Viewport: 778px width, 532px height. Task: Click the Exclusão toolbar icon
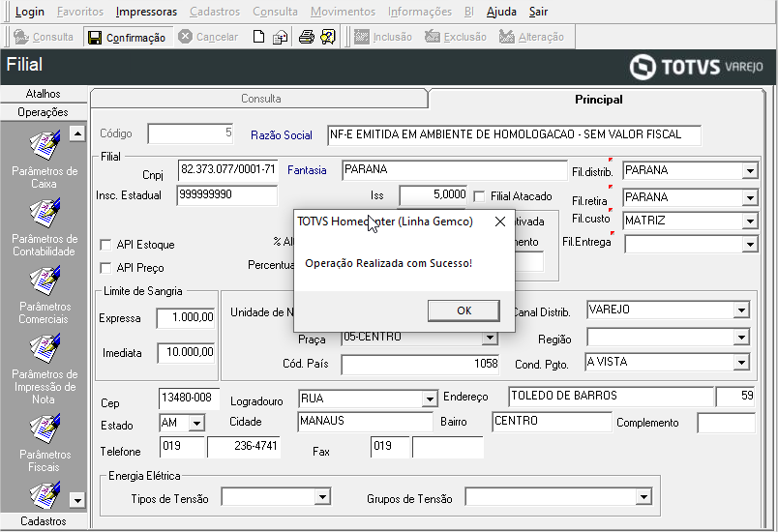pyautogui.click(x=433, y=37)
